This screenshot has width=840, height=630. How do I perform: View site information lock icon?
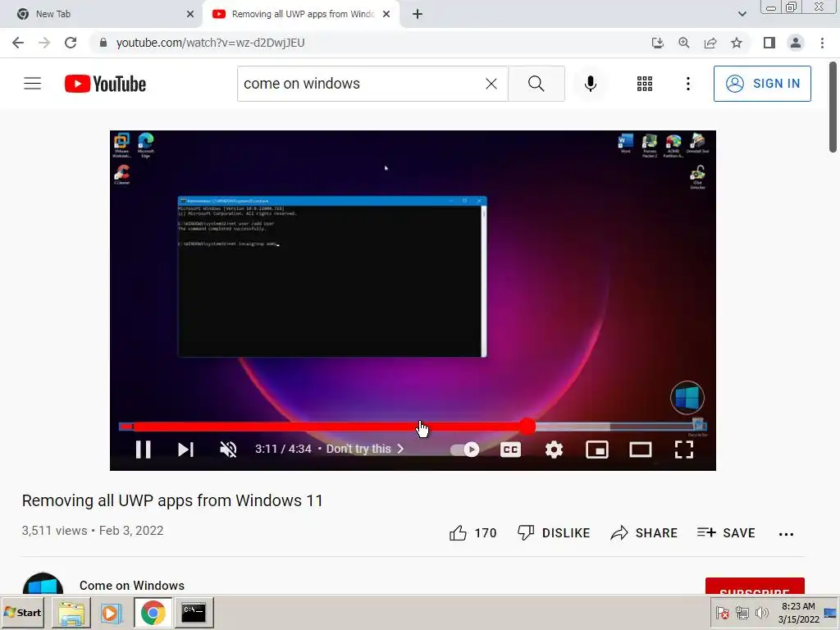(x=103, y=43)
